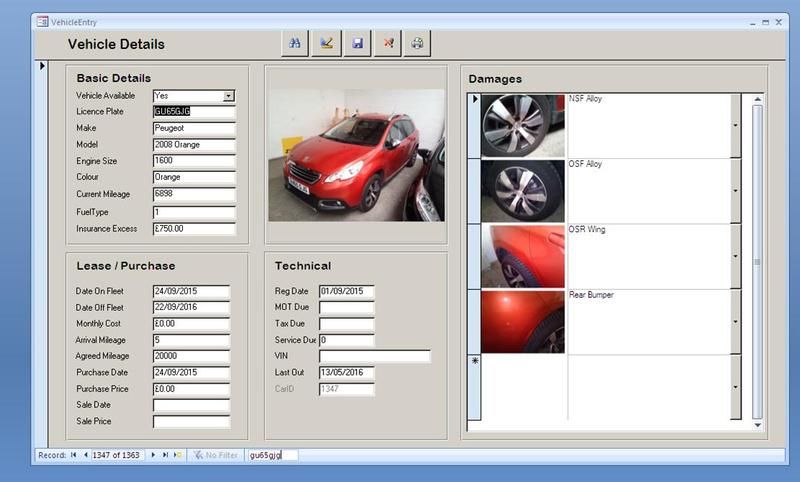Click the red Peugeot vehicle photo

(x=357, y=155)
